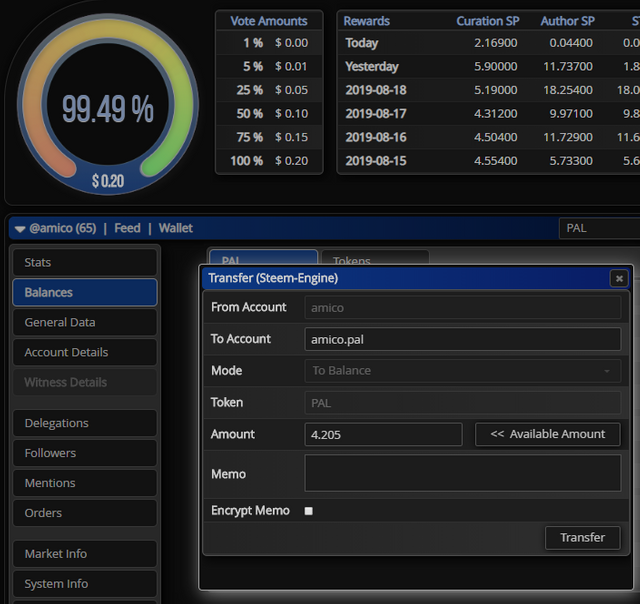This screenshot has width=640, height=604.
Task: Select the 25 % vote amount row
Action: pyautogui.click(x=269, y=90)
